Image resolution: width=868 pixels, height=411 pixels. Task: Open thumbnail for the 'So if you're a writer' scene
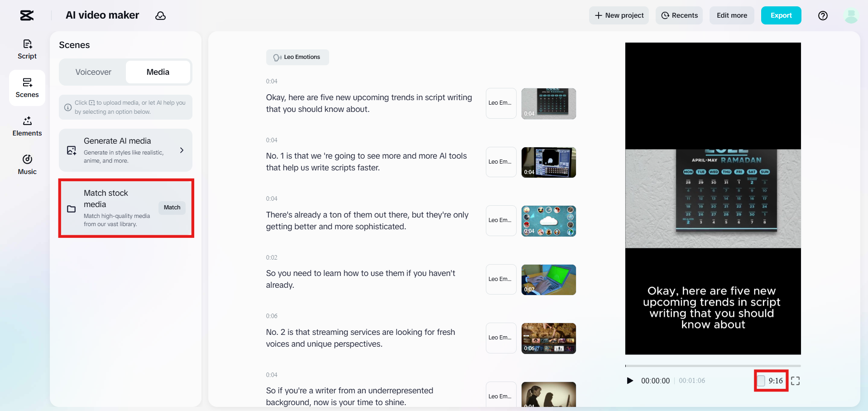[x=549, y=395]
